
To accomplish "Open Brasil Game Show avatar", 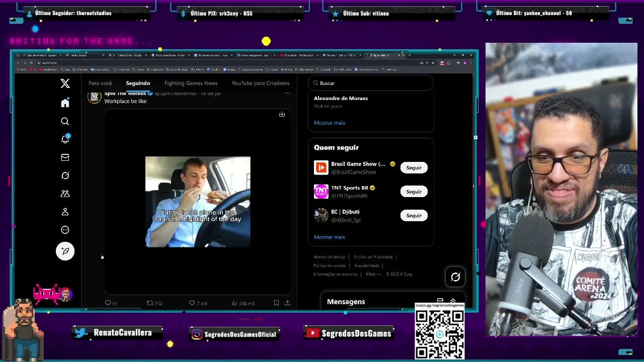I will coord(321,167).
